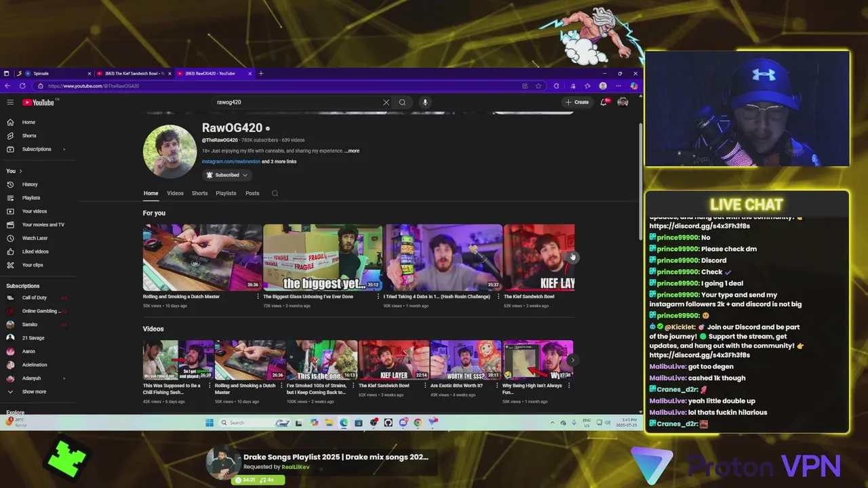Click the Create button
Viewport: 868px width, 488px height.
(577, 102)
